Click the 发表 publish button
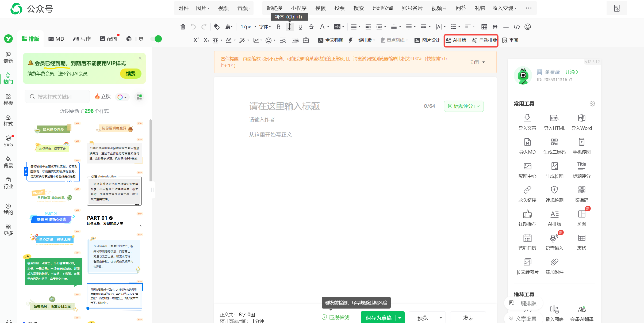644x323 pixels. [x=468, y=318]
